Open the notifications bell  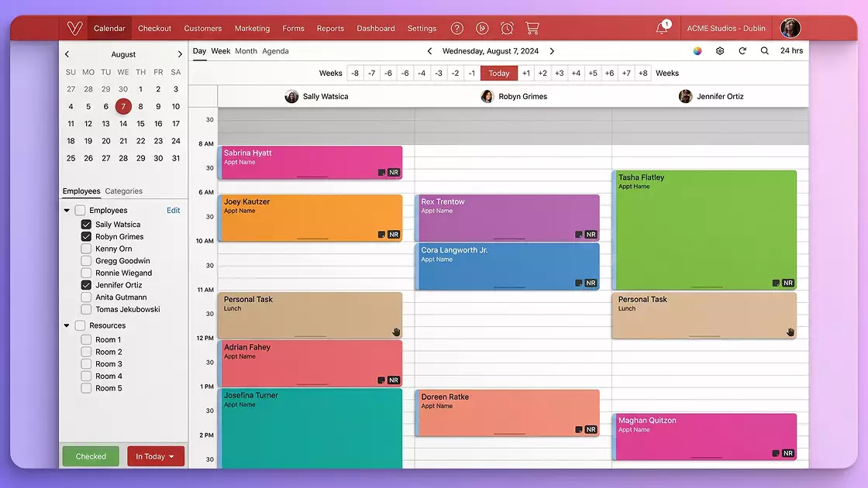[x=663, y=28]
